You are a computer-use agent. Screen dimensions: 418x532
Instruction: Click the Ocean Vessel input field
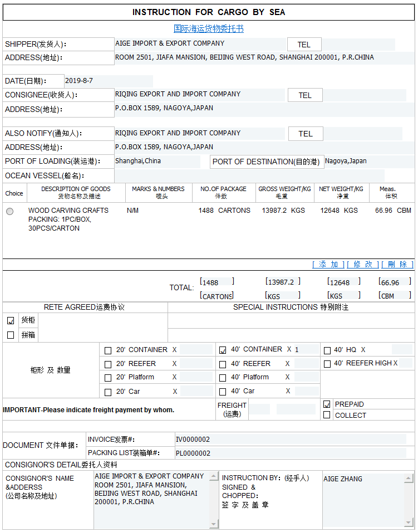pyautogui.click(x=249, y=175)
